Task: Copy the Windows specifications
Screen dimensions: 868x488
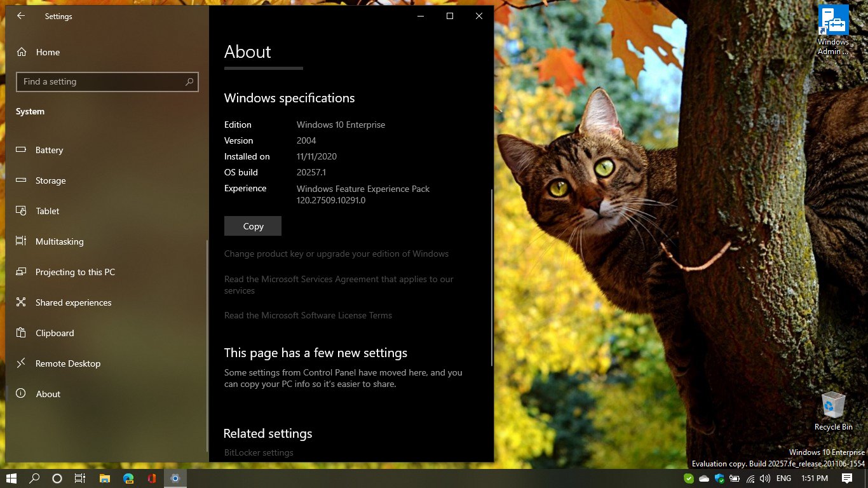Action: pos(253,226)
